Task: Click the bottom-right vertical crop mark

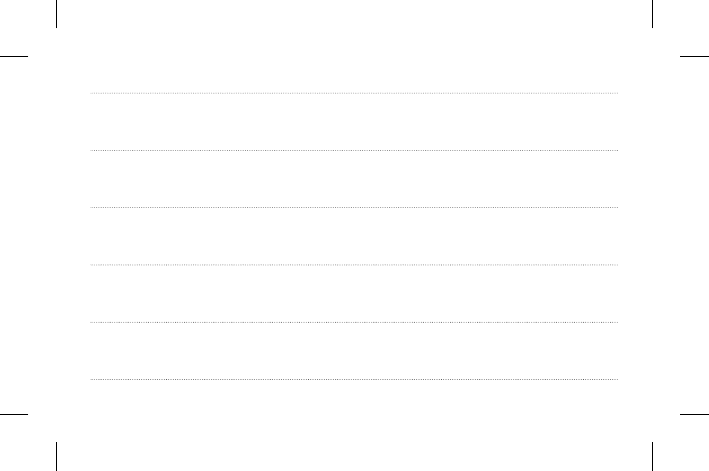Action: (x=651, y=456)
